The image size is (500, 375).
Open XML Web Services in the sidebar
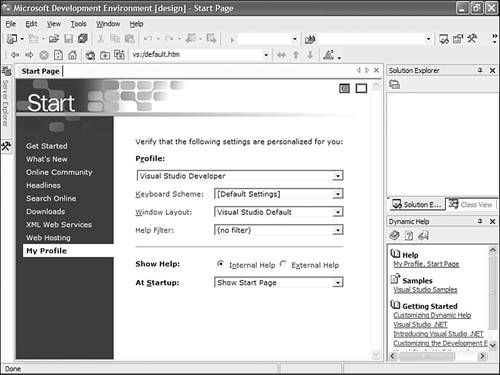[59, 225]
